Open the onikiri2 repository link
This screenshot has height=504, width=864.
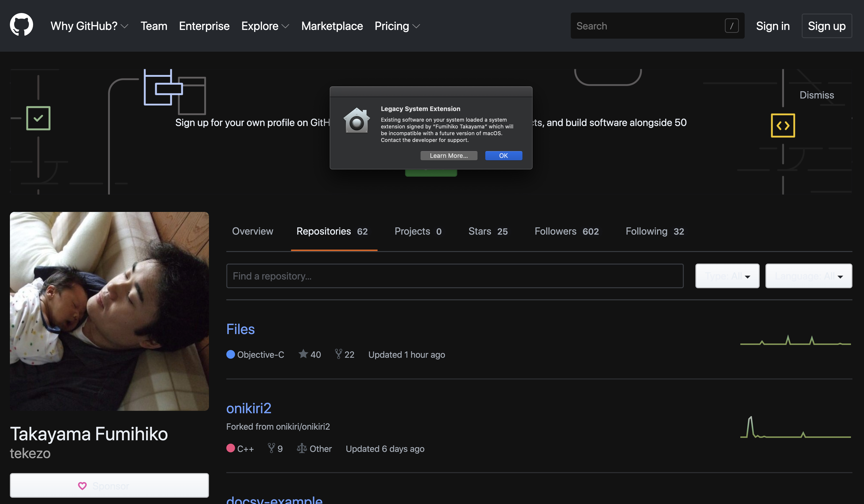[x=249, y=408]
